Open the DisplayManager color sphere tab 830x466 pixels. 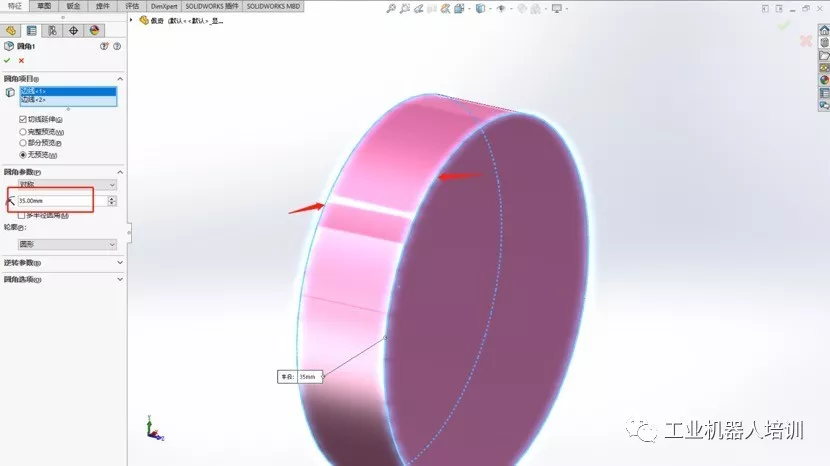(94, 31)
